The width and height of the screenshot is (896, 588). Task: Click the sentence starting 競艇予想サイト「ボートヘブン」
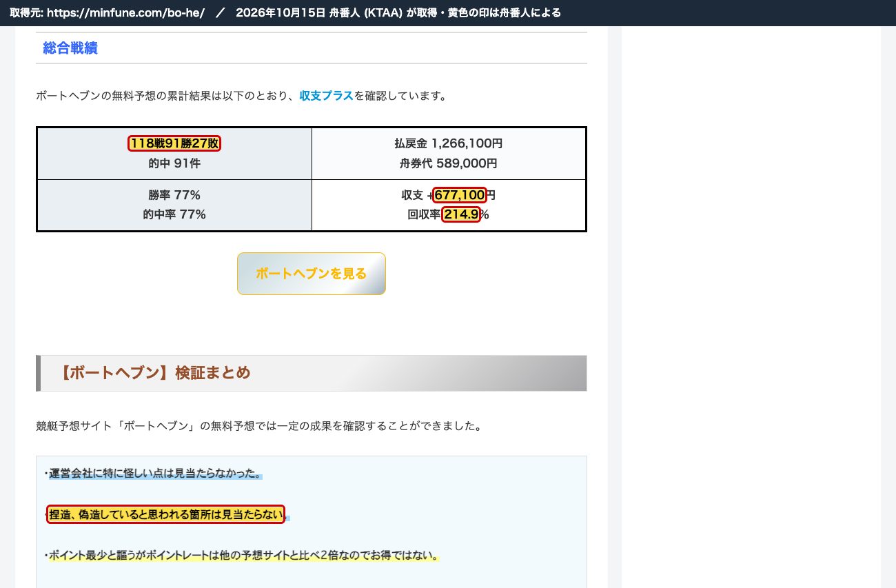pos(259,426)
